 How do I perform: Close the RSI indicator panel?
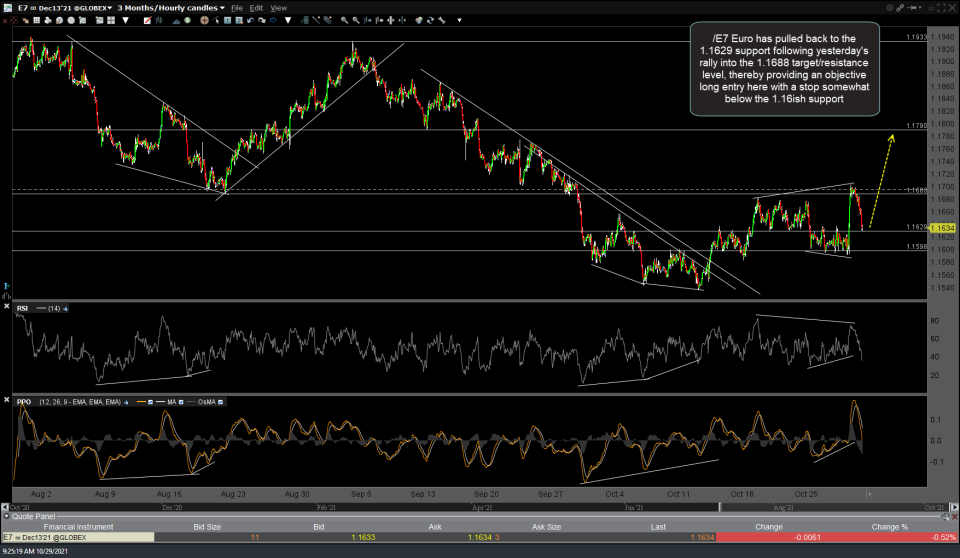7,308
